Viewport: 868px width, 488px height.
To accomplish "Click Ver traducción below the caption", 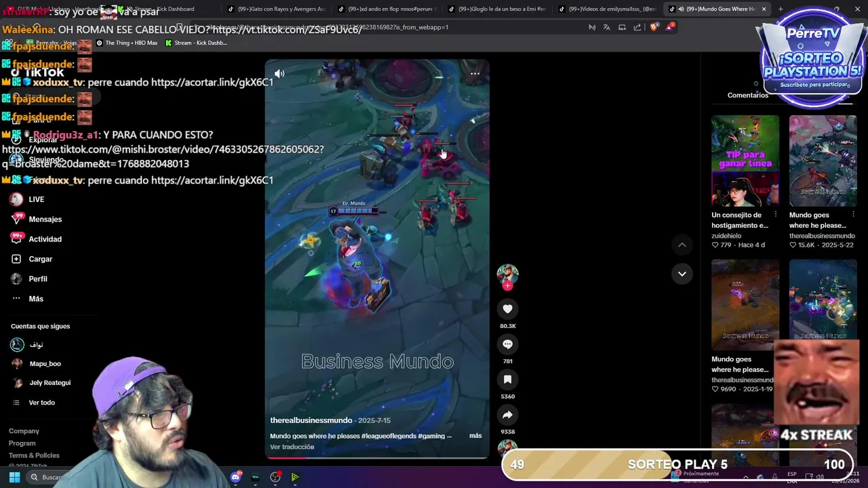I will click(292, 447).
